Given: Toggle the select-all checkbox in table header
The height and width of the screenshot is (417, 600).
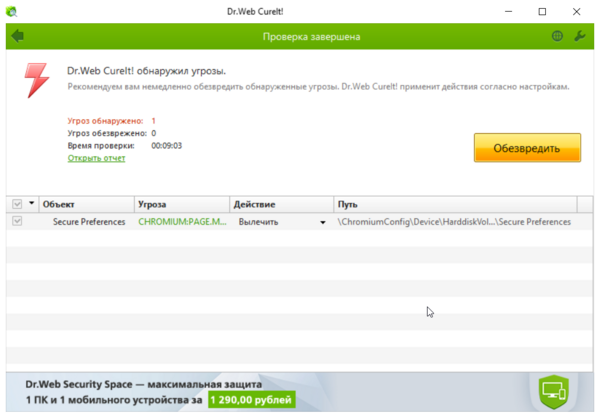Looking at the screenshot, I should 17,204.
